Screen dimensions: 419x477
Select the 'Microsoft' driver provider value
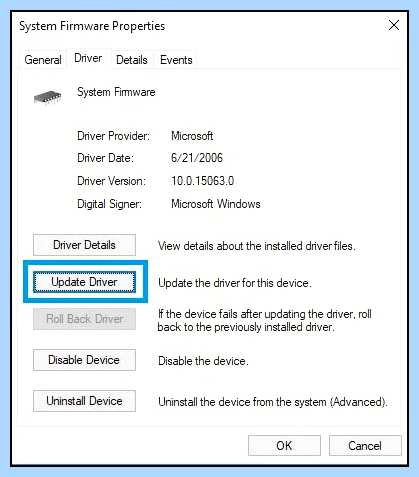click(x=192, y=136)
